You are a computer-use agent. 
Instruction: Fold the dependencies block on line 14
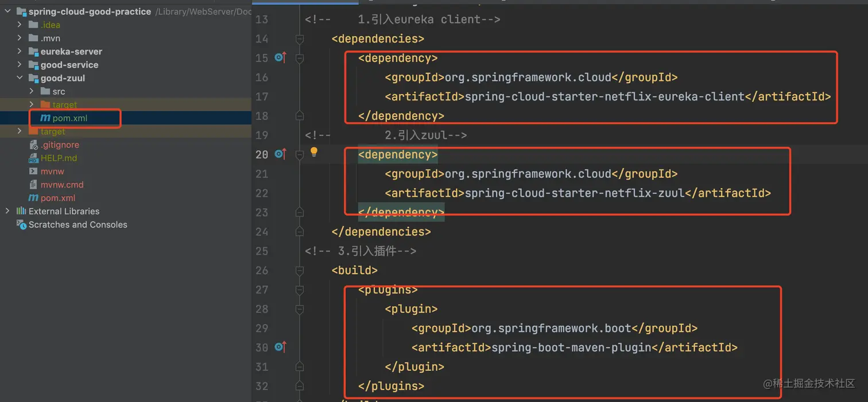(x=299, y=38)
